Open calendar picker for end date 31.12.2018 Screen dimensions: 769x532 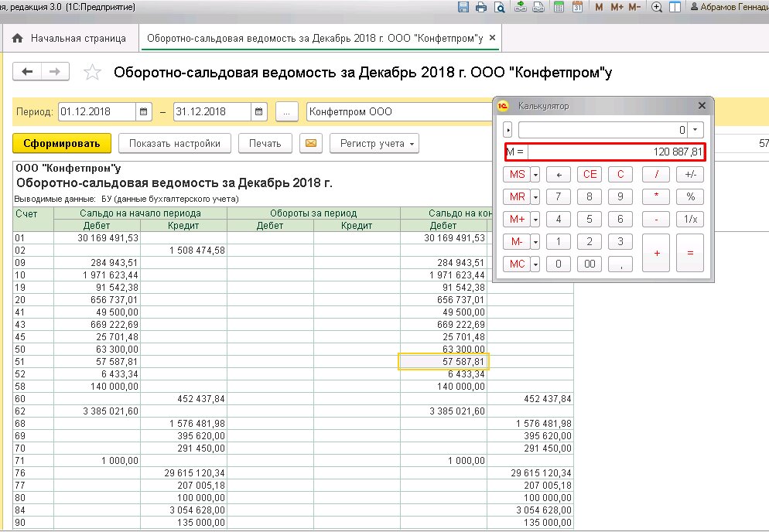tap(259, 112)
